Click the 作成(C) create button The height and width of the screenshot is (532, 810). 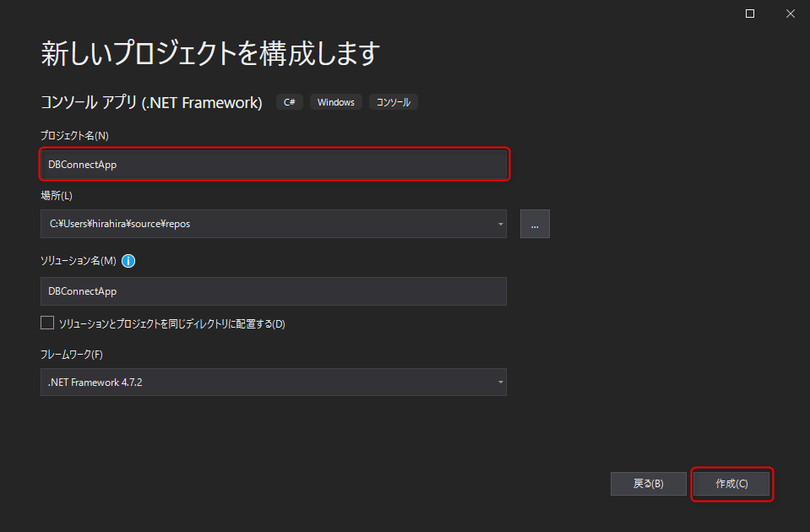pyautogui.click(x=731, y=484)
